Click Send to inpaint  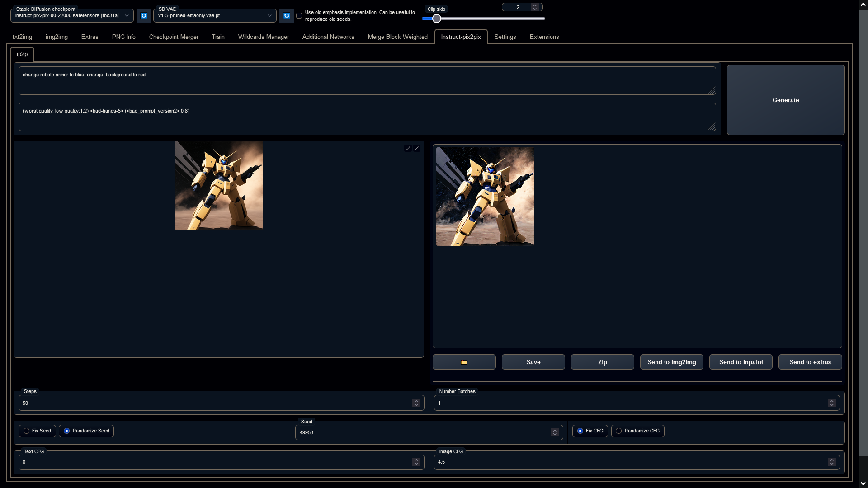coord(741,362)
